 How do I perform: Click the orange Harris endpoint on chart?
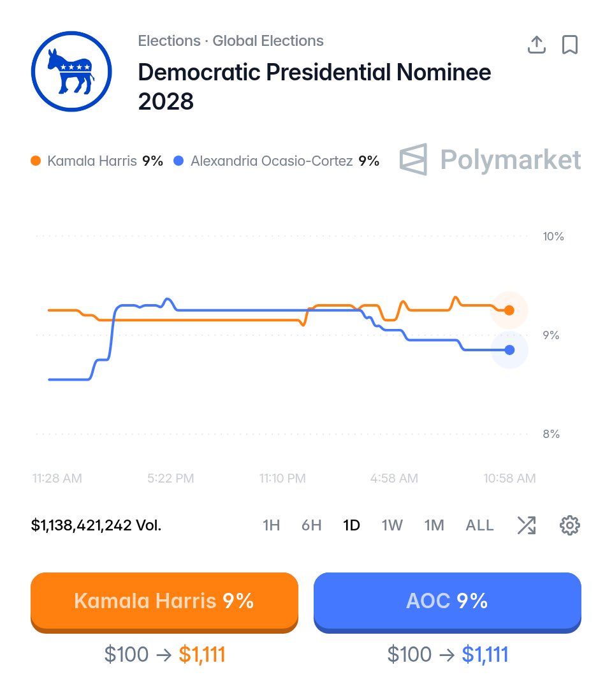(x=509, y=310)
